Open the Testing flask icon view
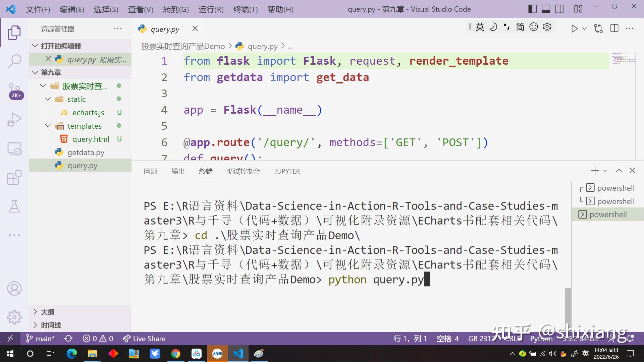 [x=14, y=206]
